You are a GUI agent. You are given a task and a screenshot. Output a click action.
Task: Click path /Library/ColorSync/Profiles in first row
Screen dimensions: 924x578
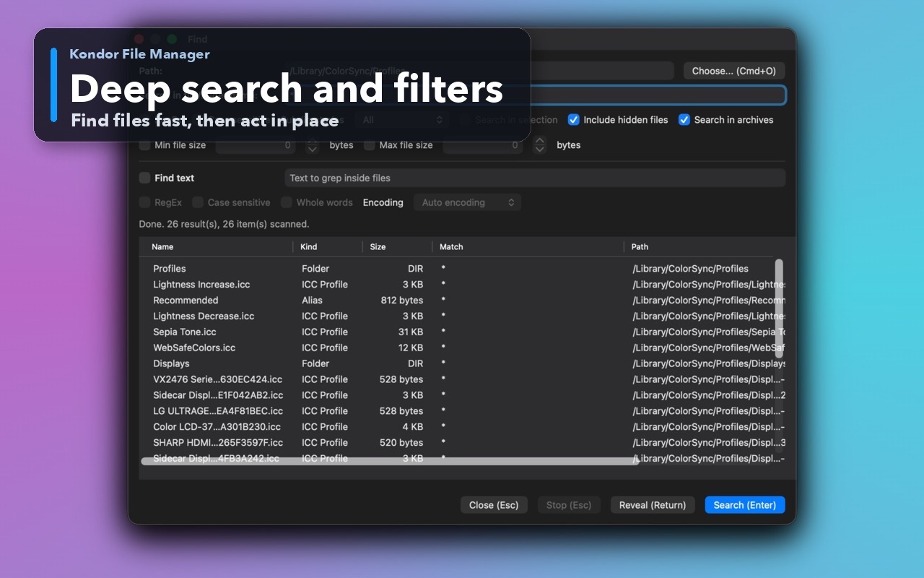click(x=691, y=269)
